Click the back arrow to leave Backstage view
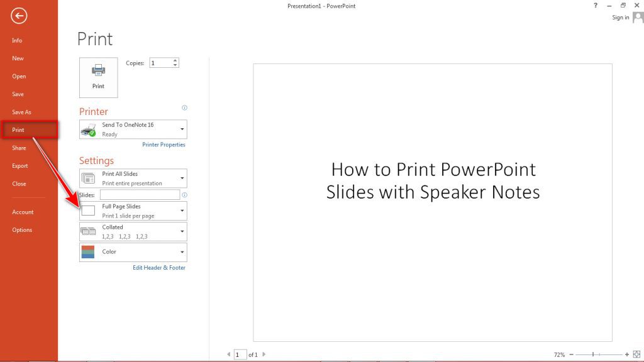 (x=19, y=16)
